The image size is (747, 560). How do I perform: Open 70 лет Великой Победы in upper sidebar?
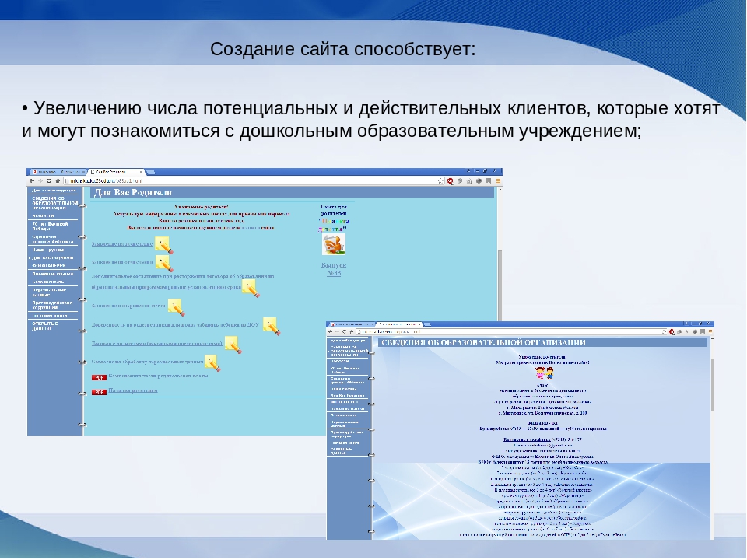(50, 226)
